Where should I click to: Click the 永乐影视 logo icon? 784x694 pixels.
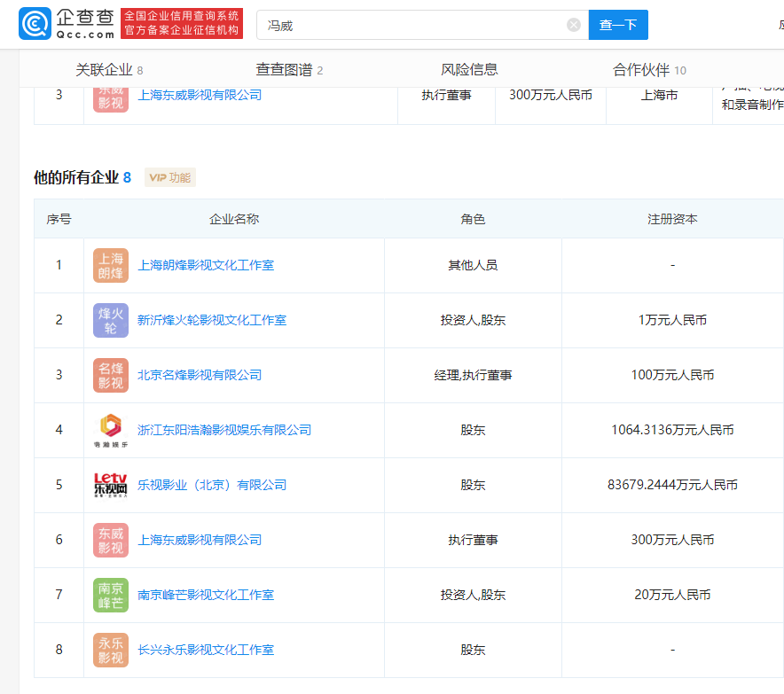[110, 650]
